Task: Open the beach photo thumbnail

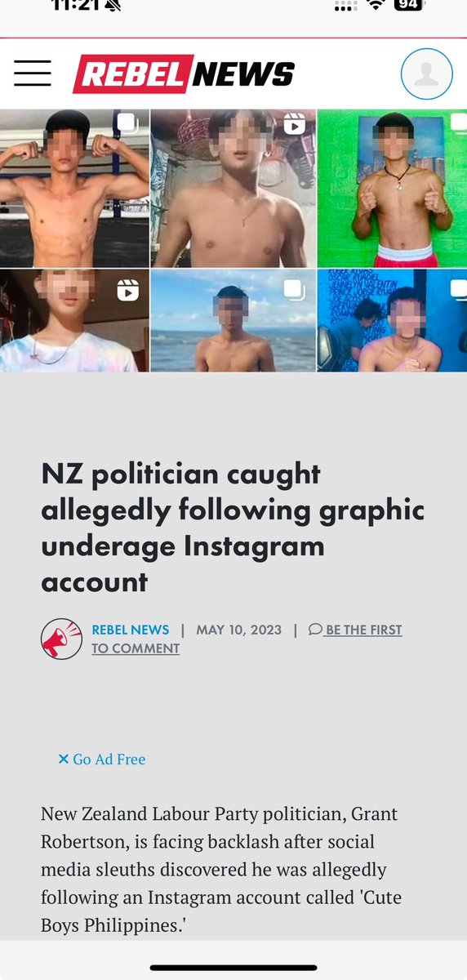Action: 233,321
